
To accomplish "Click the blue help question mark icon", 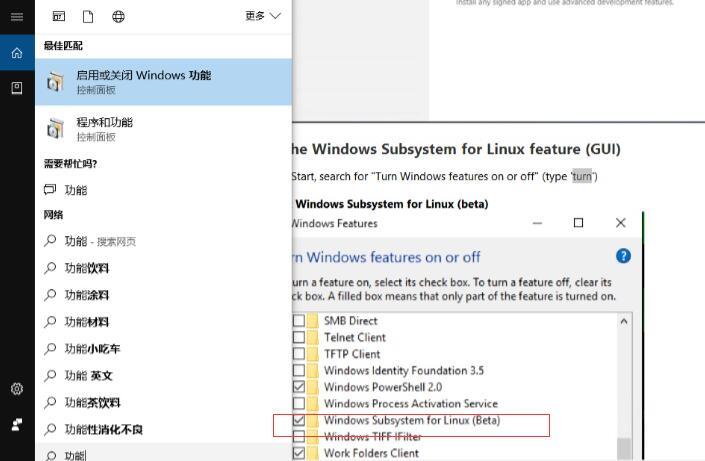I will click(623, 256).
